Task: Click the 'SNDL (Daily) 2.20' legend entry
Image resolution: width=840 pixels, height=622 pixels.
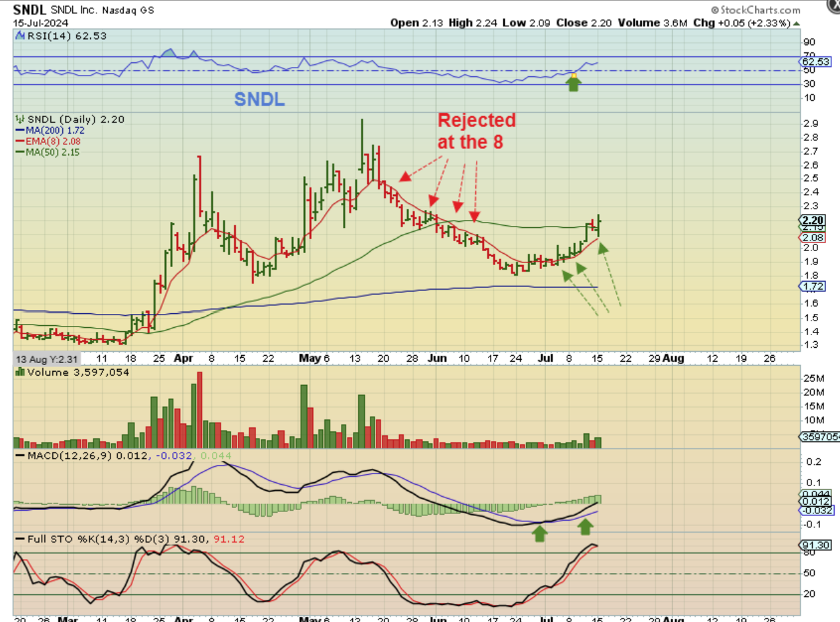Action: click(x=69, y=119)
